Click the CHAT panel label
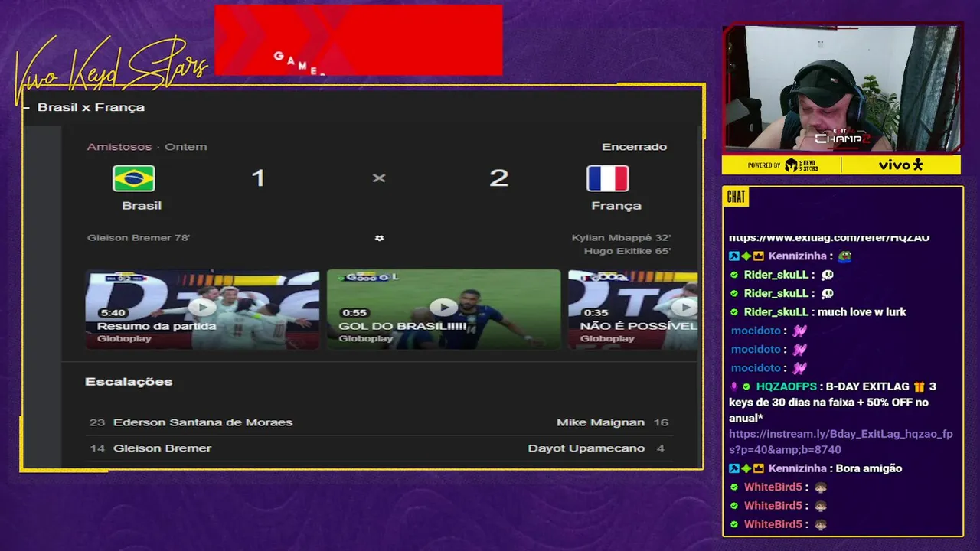Image resolution: width=980 pixels, height=551 pixels. point(736,197)
